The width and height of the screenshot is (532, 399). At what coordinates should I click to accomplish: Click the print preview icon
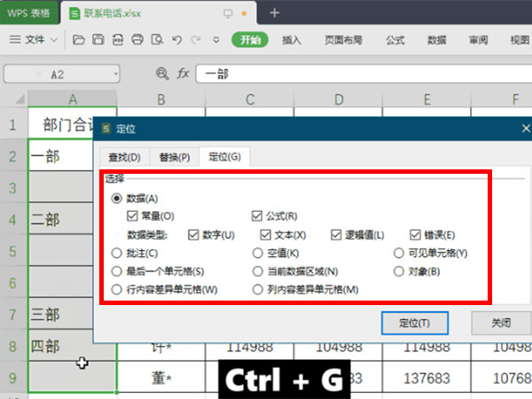[x=157, y=40]
